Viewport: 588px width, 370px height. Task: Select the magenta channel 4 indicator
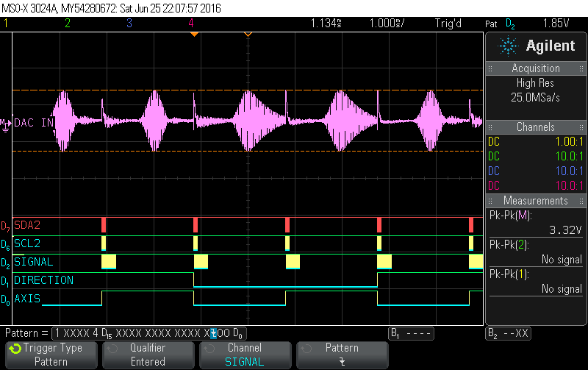pyautogui.click(x=191, y=24)
